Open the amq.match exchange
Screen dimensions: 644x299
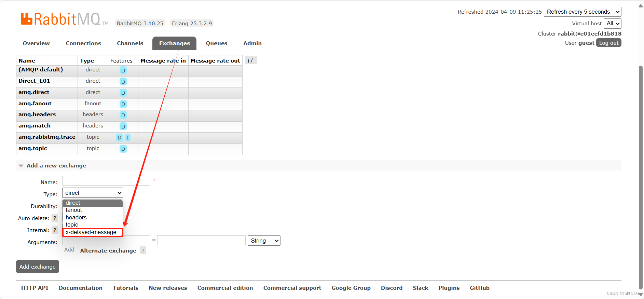tap(35, 126)
